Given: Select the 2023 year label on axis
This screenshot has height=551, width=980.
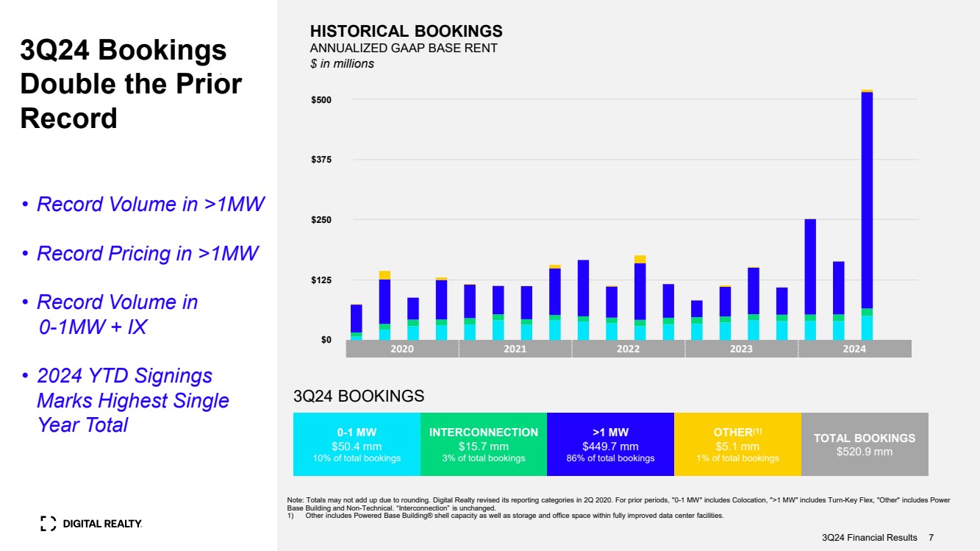Looking at the screenshot, I should point(741,349).
